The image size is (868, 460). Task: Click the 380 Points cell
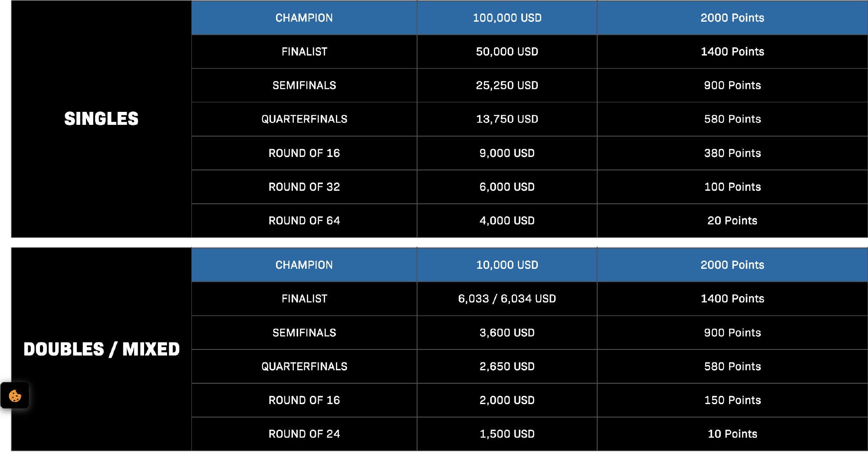[x=732, y=153]
